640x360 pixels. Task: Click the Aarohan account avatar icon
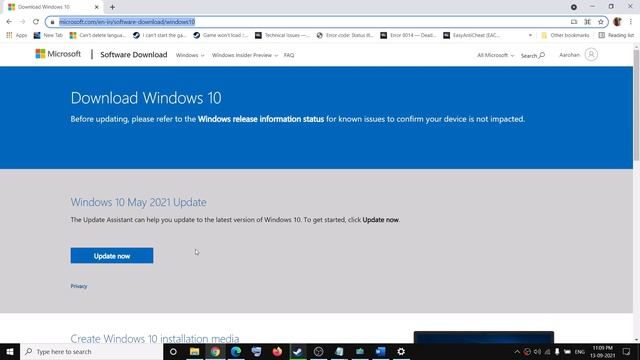[x=591, y=55]
